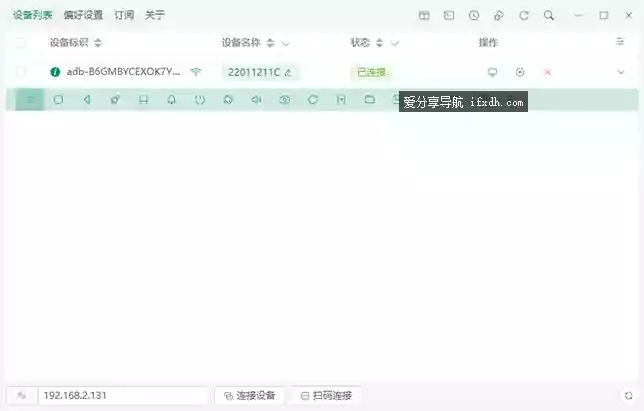Open file manager folder icon
644x411 pixels.
370,99
